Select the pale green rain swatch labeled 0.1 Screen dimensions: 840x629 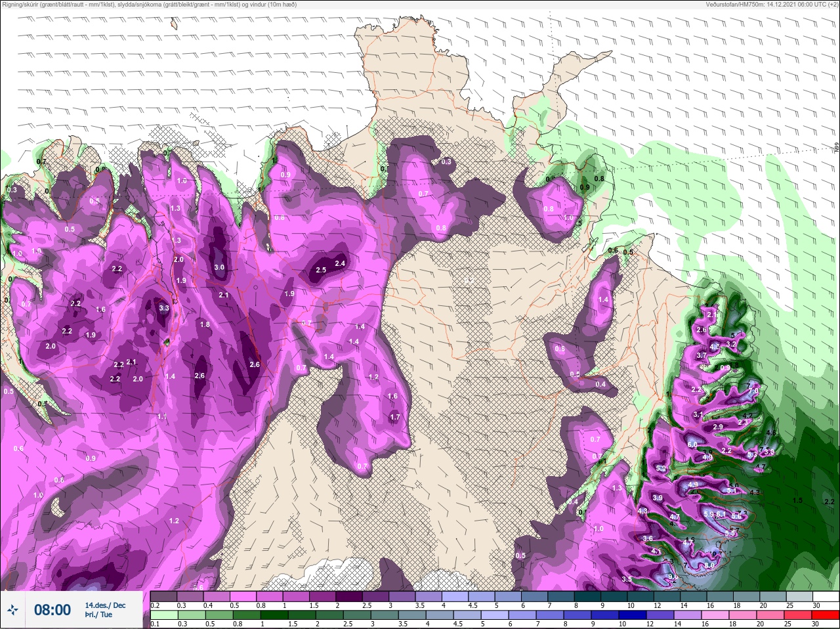pos(164,615)
